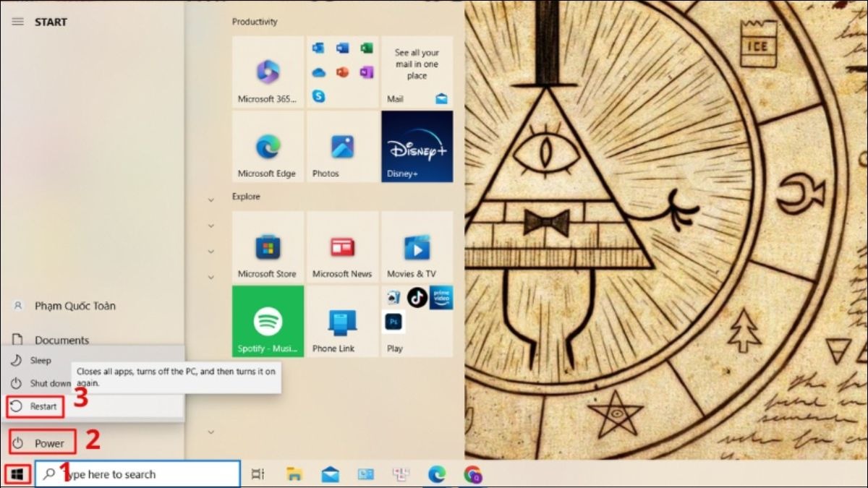Open the Spotify Music tile
868x488 pixels.
tap(268, 321)
